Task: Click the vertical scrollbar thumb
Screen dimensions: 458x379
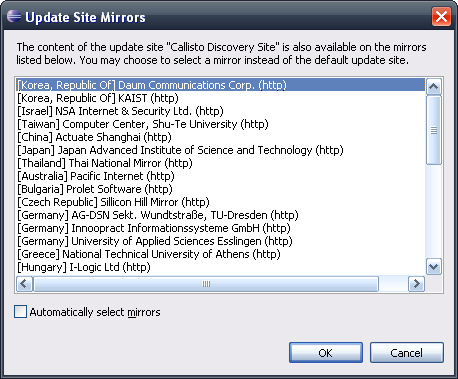Action: coord(434,130)
